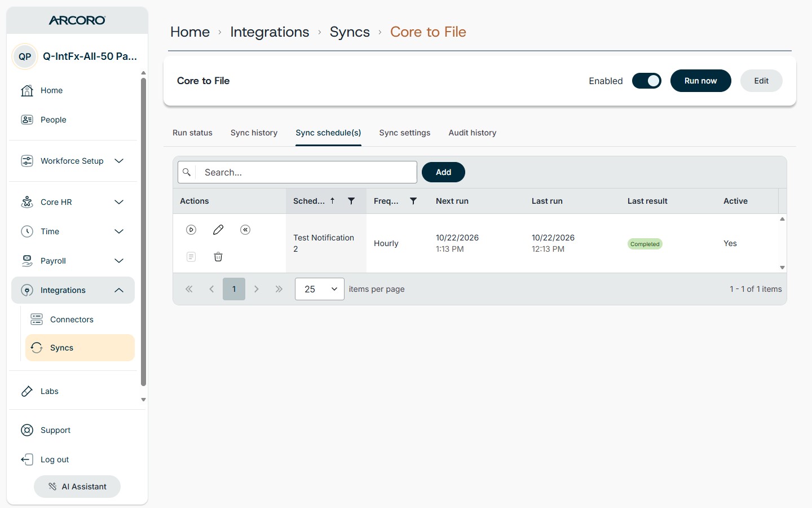Screen dimensions: 812x508
Task: Click the Support lifebuoy icon
Action: pos(27,430)
